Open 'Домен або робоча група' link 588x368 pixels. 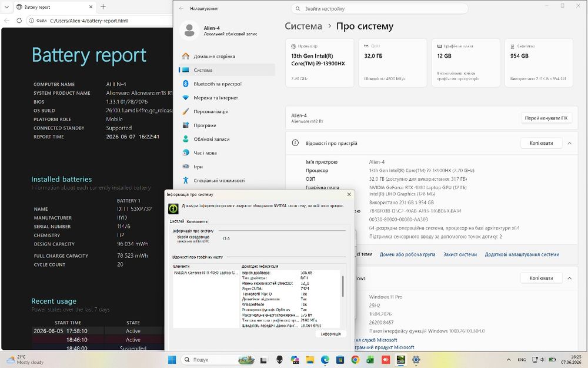click(x=407, y=254)
